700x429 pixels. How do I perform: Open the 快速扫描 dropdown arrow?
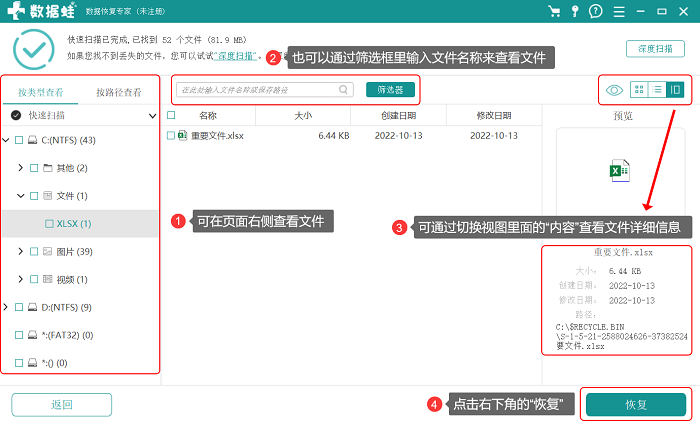(152, 116)
